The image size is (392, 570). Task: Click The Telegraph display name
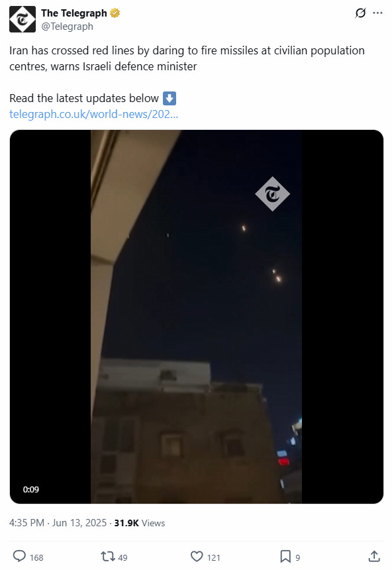point(74,13)
